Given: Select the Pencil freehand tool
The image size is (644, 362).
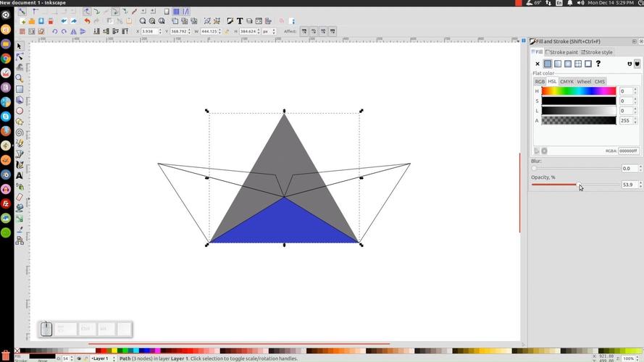Looking at the screenshot, I should pyautogui.click(x=20, y=143).
